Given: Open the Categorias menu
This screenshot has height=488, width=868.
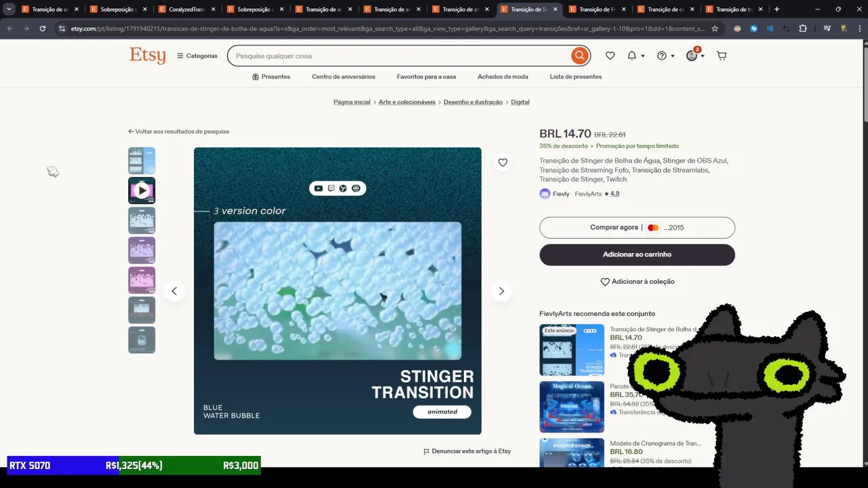Looking at the screenshot, I should pos(197,56).
